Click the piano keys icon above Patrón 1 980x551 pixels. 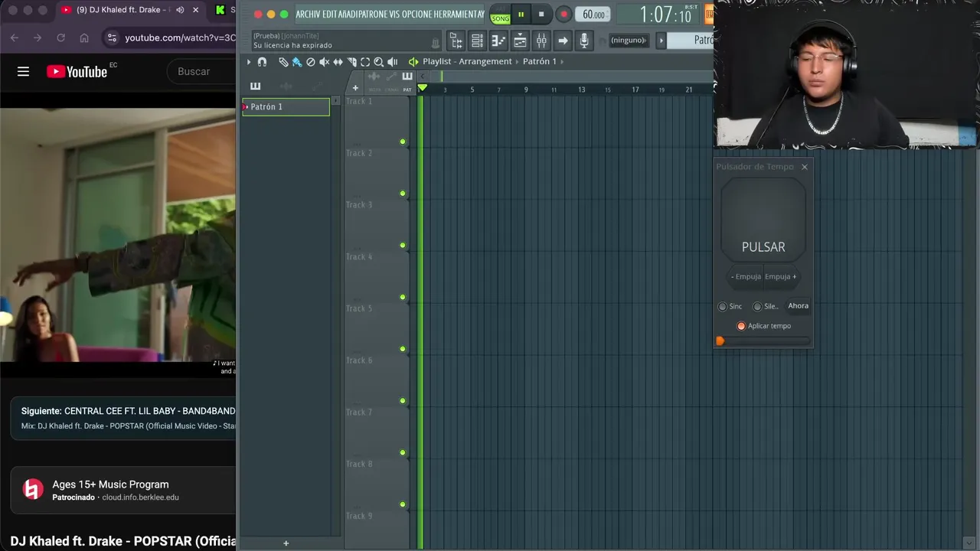point(255,86)
